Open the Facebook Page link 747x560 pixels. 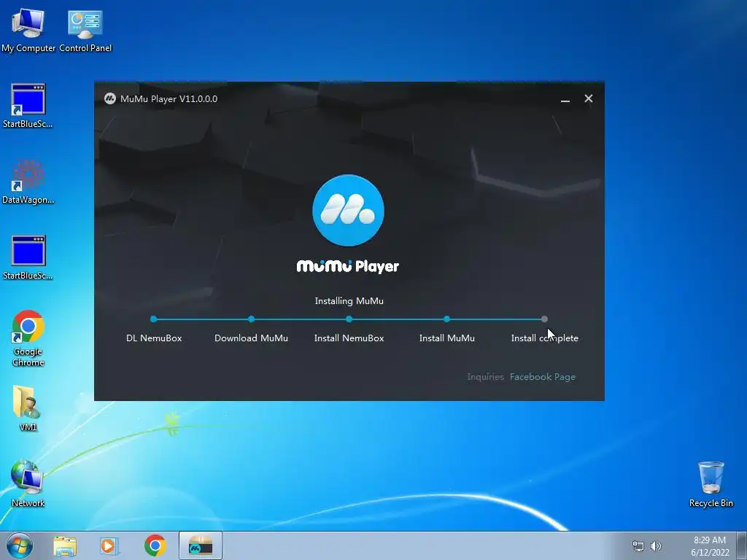(x=543, y=377)
